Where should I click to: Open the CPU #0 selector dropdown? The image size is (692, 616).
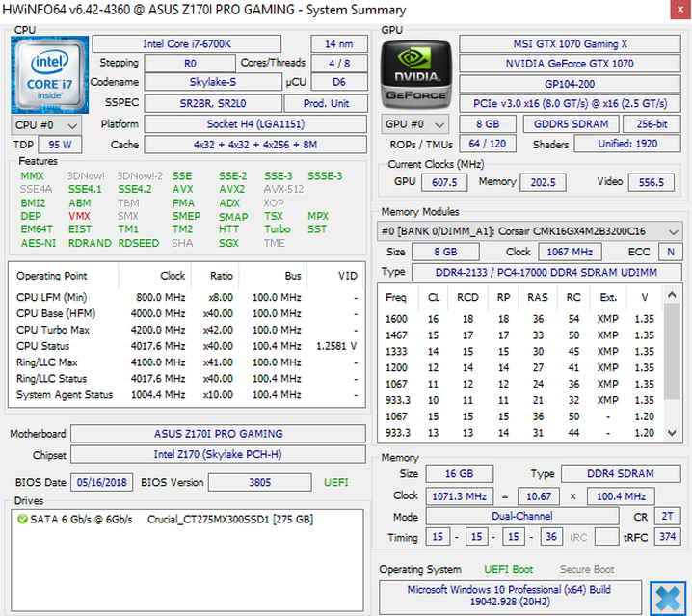coord(46,125)
